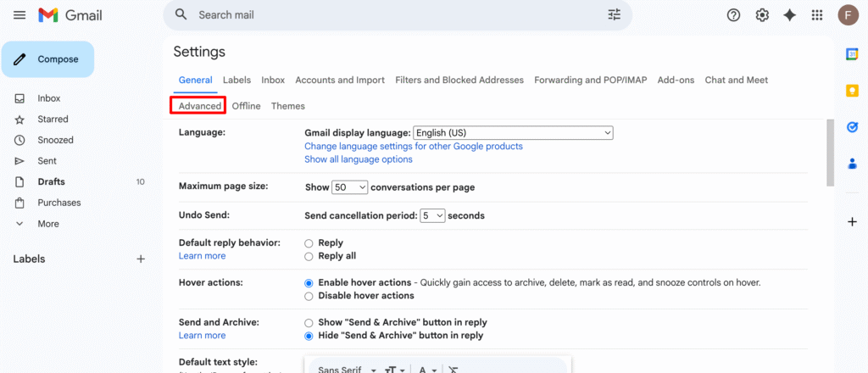Select Disable hover actions option
The width and height of the screenshot is (868, 373).
coord(309,296)
